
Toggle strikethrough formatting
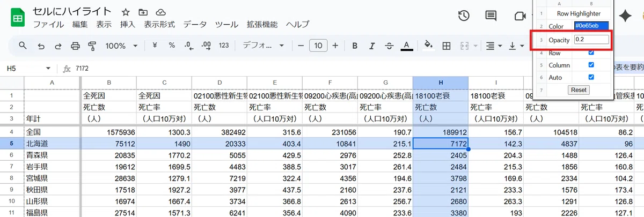coord(389,46)
